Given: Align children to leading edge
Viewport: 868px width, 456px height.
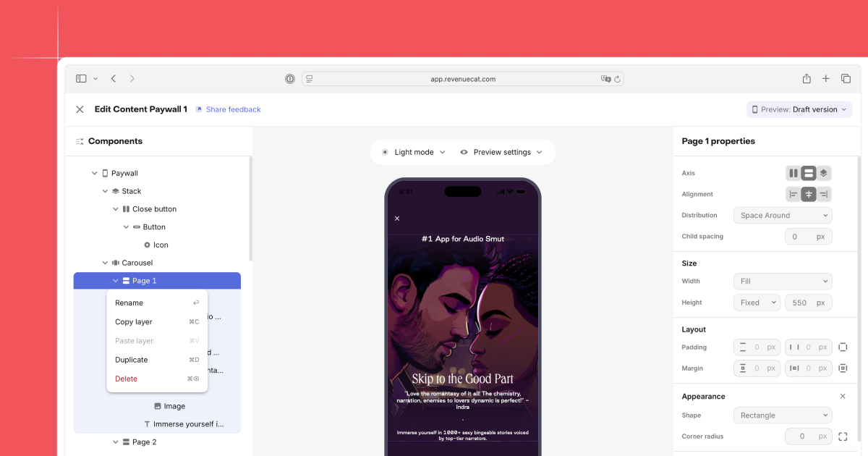Looking at the screenshot, I should 793,194.
